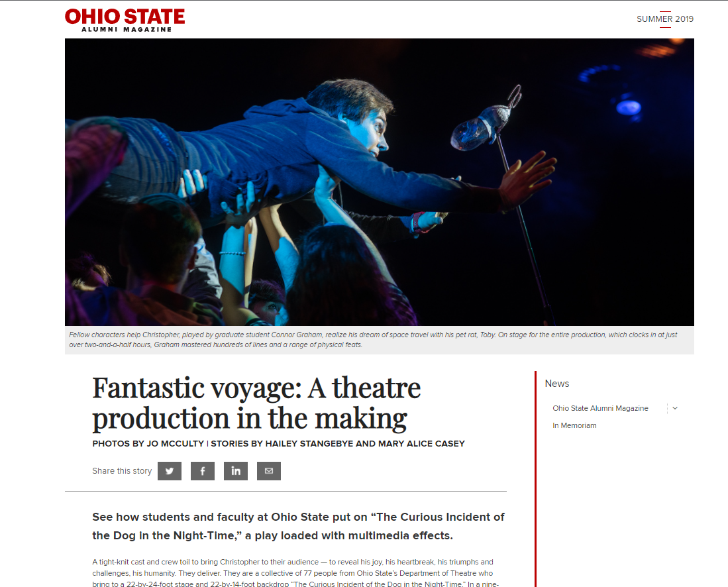Click the ALUMNI MAGAZINE subtitle text
This screenshot has height=587, width=728.
[x=127, y=29]
